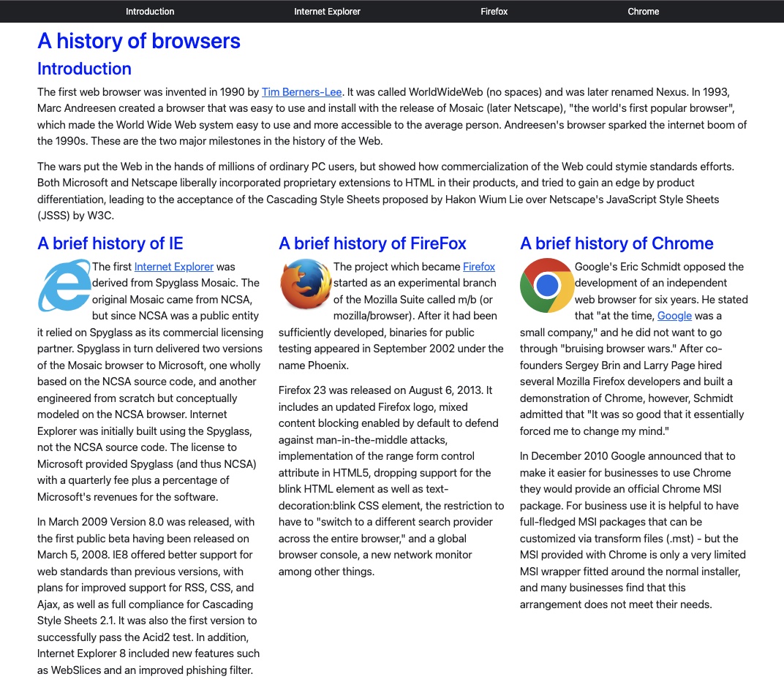Click the "A brief history of FireFox" heading
Image resolution: width=784 pixels, height=682 pixels.
[x=372, y=243]
